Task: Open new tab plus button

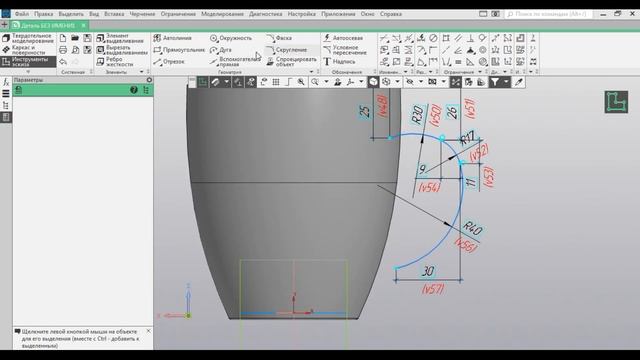Action: click(x=4, y=25)
